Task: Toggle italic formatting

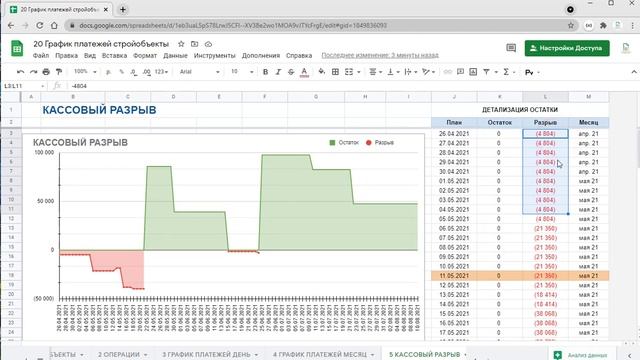Action: coord(278,72)
